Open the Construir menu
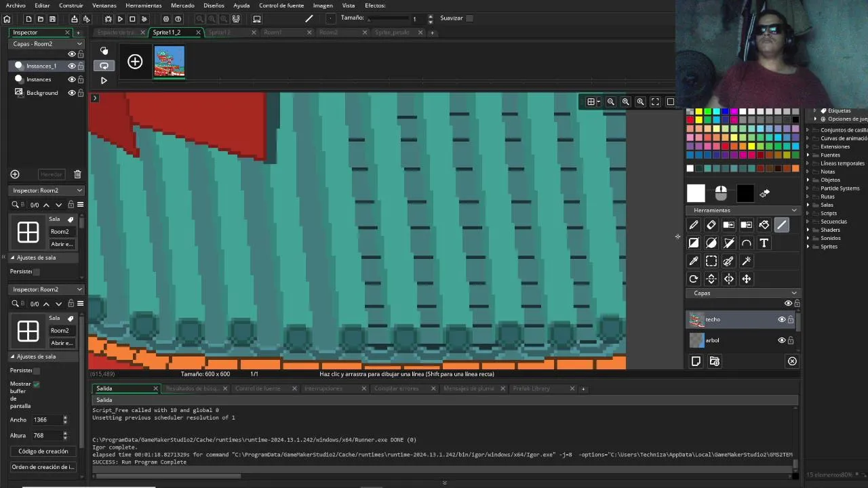 tap(71, 5)
